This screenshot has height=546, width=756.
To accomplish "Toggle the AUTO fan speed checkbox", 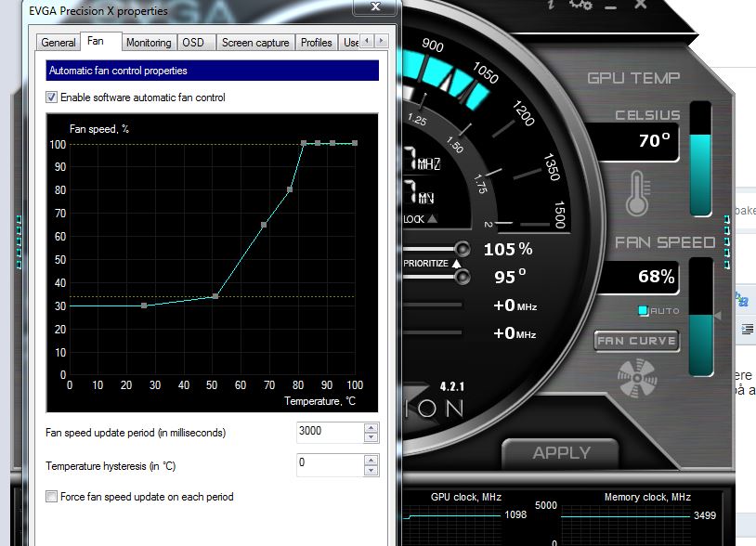I will point(644,311).
